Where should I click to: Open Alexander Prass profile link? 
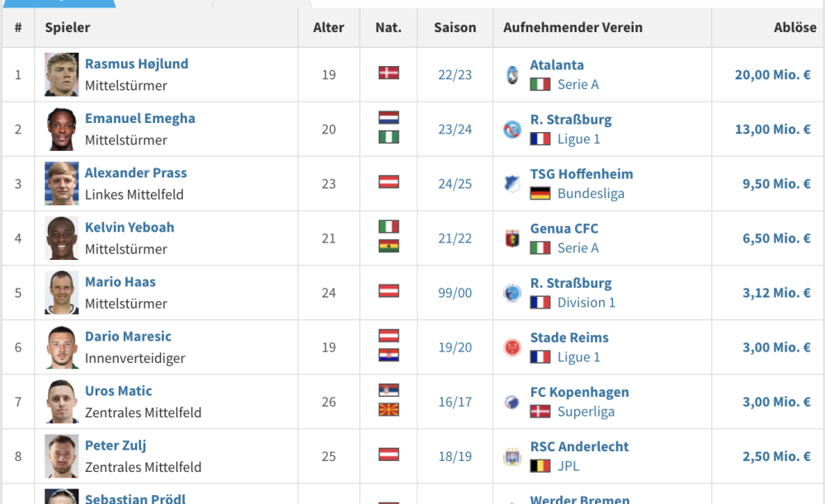136,172
